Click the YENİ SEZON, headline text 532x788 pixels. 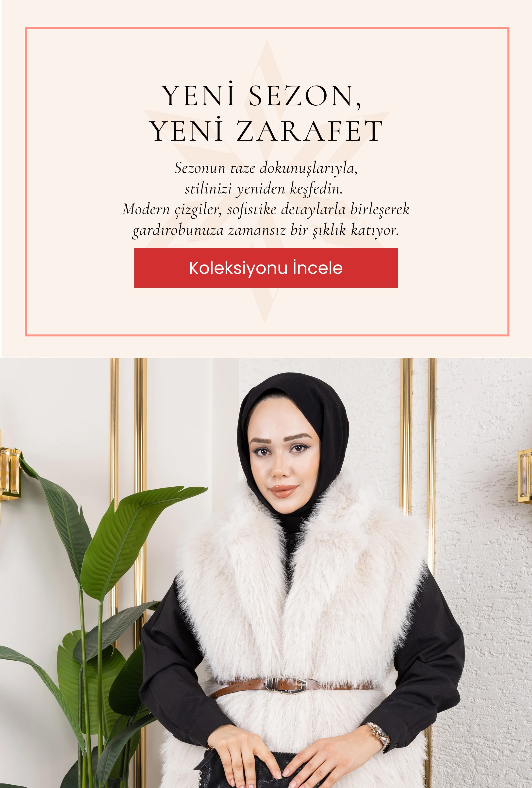(262, 96)
